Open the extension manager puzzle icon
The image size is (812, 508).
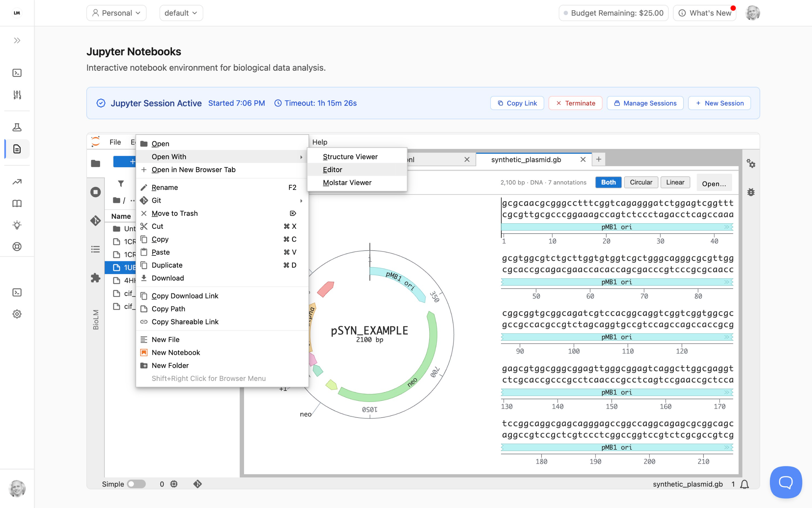(x=96, y=278)
